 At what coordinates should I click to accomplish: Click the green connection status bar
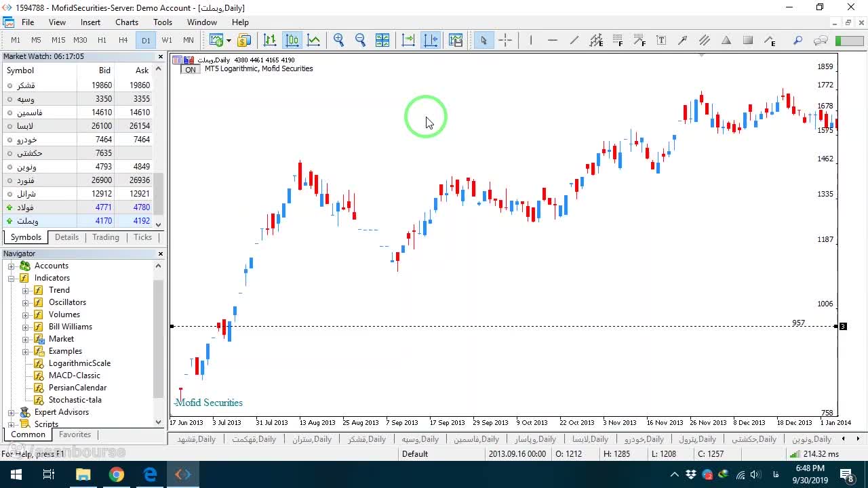[x=849, y=41]
